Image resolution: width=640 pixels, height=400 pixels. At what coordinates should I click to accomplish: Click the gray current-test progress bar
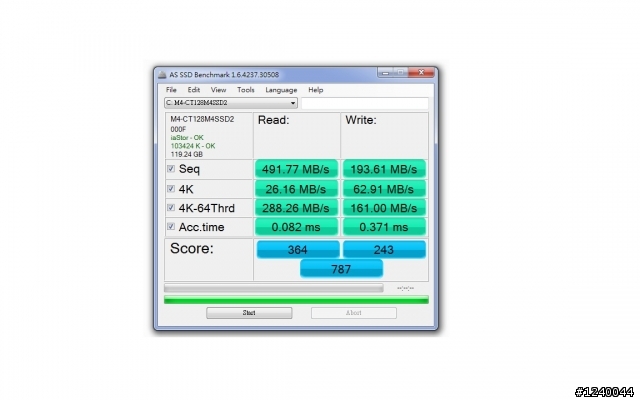coord(273,288)
